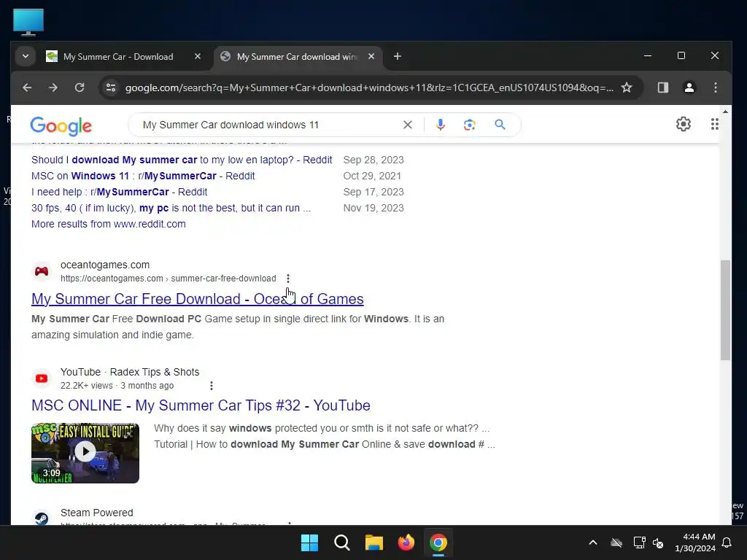Open a new browser tab
This screenshot has width=747, height=560.
point(398,56)
